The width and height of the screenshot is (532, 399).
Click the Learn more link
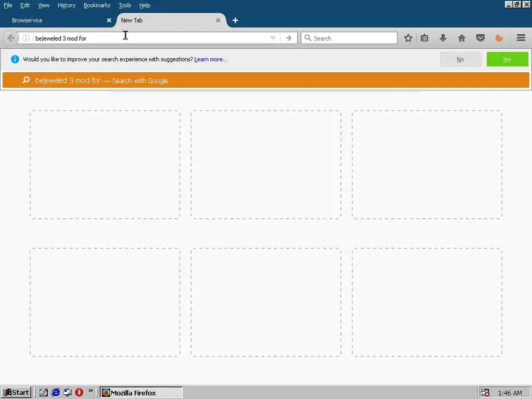[x=211, y=59]
